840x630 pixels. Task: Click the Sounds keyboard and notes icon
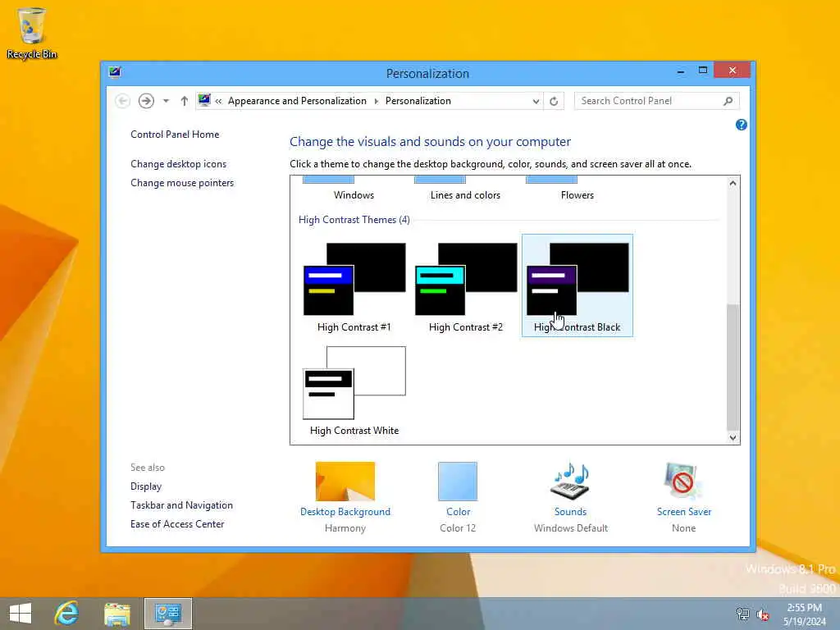point(570,480)
